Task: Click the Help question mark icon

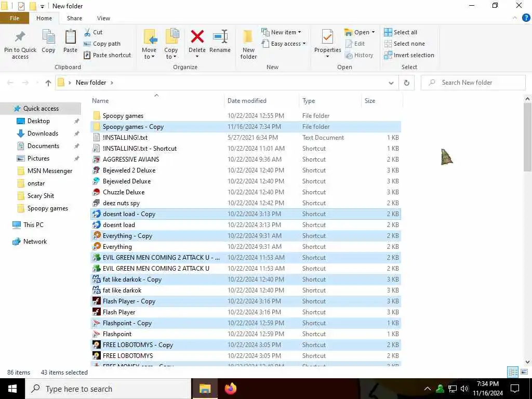Action: tap(526, 18)
